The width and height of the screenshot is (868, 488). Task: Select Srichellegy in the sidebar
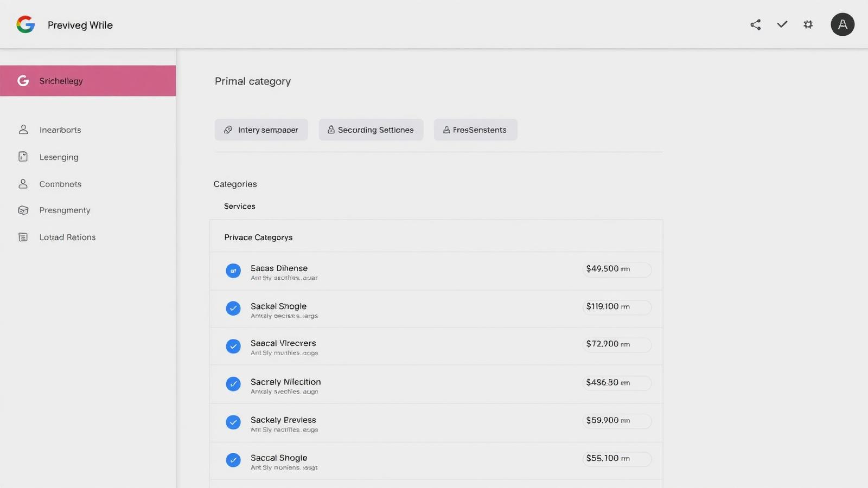click(x=88, y=81)
